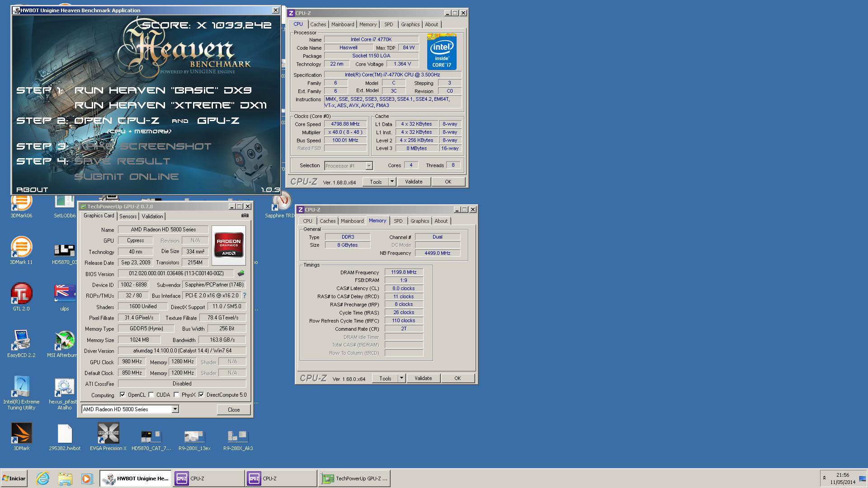This screenshot has height=488, width=868.
Task: Switch to the Sensors tab in GPU-Z
Action: pos(128,216)
